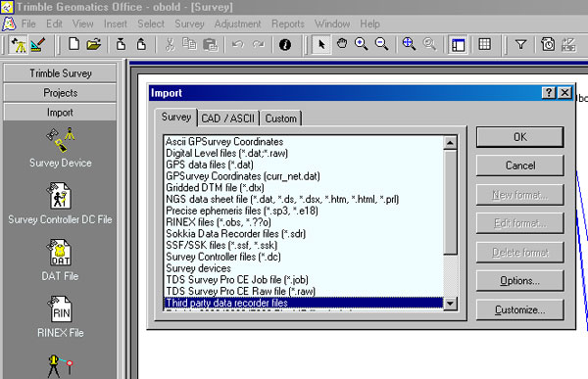Toggle the grid display icon
The image size is (588, 379).
[x=484, y=44]
